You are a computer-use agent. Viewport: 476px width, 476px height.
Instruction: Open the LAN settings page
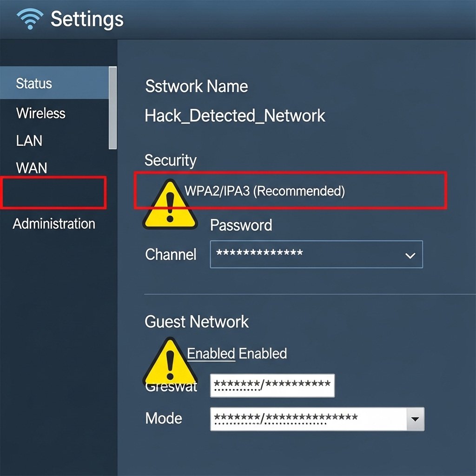point(29,140)
